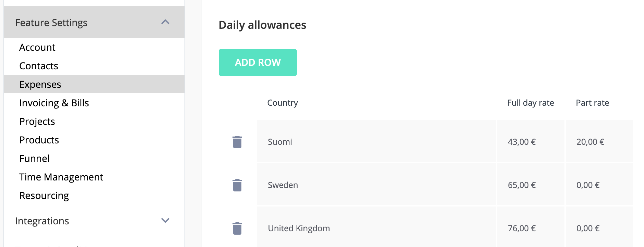Edit Suomi part rate 20,00 €
644x247 pixels.
tap(599, 141)
